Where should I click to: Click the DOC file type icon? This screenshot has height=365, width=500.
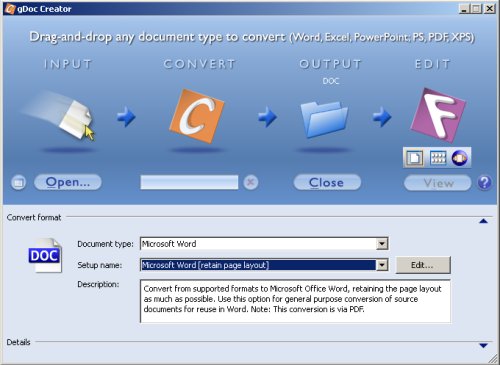[45, 255]
